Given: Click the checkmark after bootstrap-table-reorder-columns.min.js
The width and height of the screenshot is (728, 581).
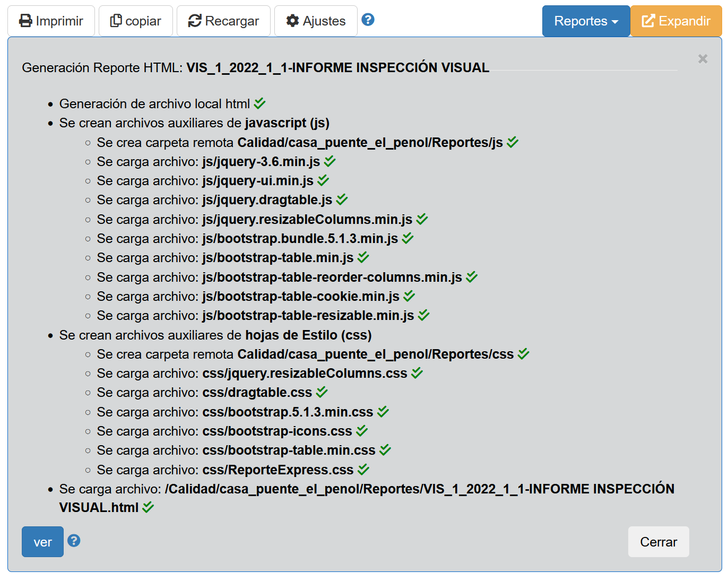Looking at the screenshot, I should 472,277.
